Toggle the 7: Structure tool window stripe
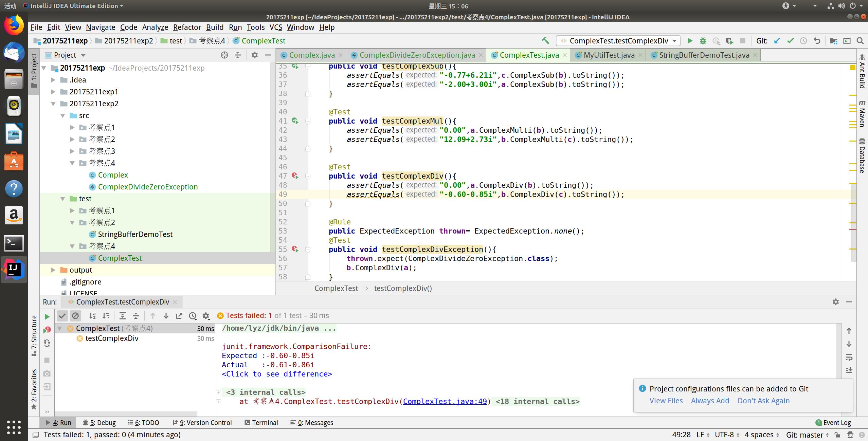The height and width of the screenshot is (441, 868). (34, 335)
